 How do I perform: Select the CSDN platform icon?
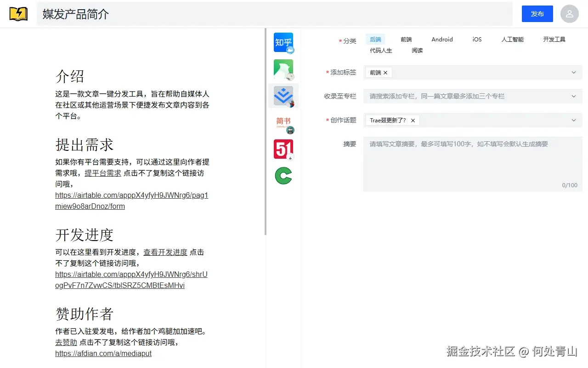(283, 175)
